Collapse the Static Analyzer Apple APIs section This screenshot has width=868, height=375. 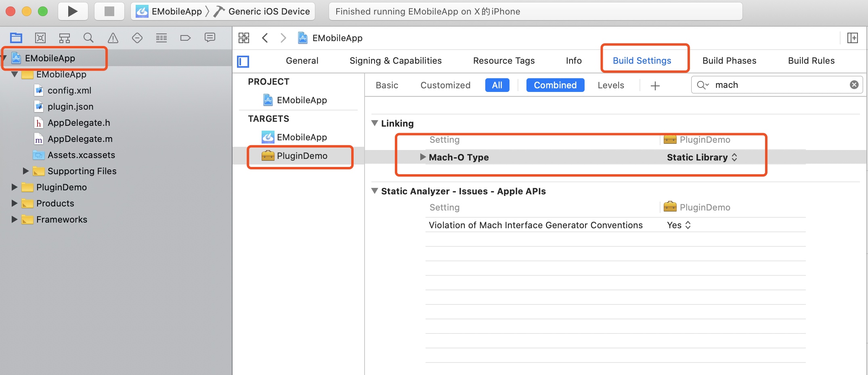coord(375,191)
